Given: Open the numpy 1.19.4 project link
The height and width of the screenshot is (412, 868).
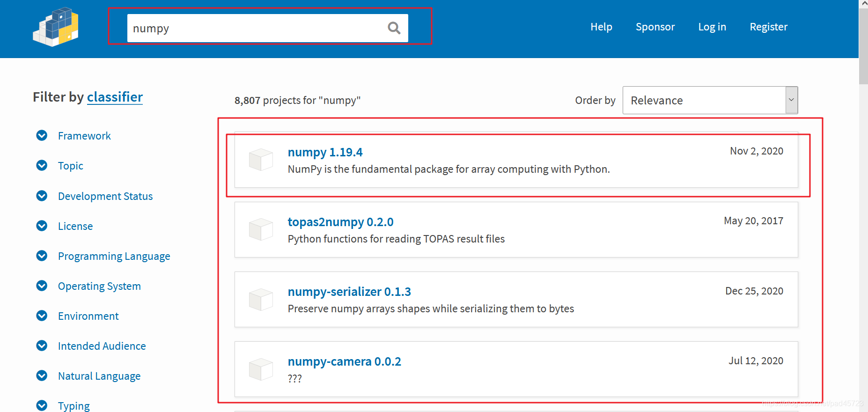Looking at the screenshot, I should pyautogui.click(x=325, y=152).
